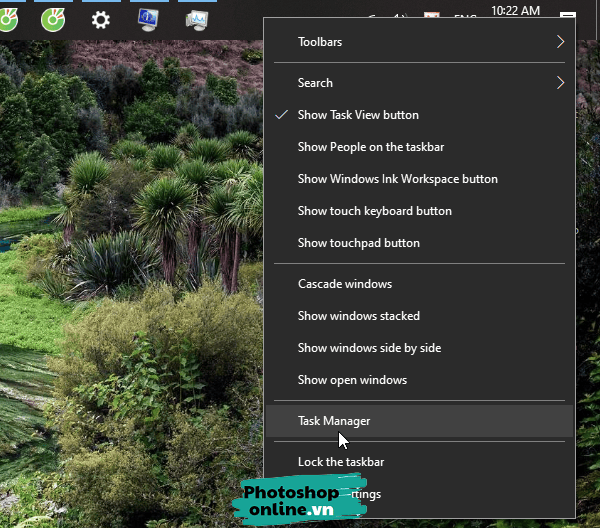Select Cascade windows
The image size is (600, 528).
[344, 284]
